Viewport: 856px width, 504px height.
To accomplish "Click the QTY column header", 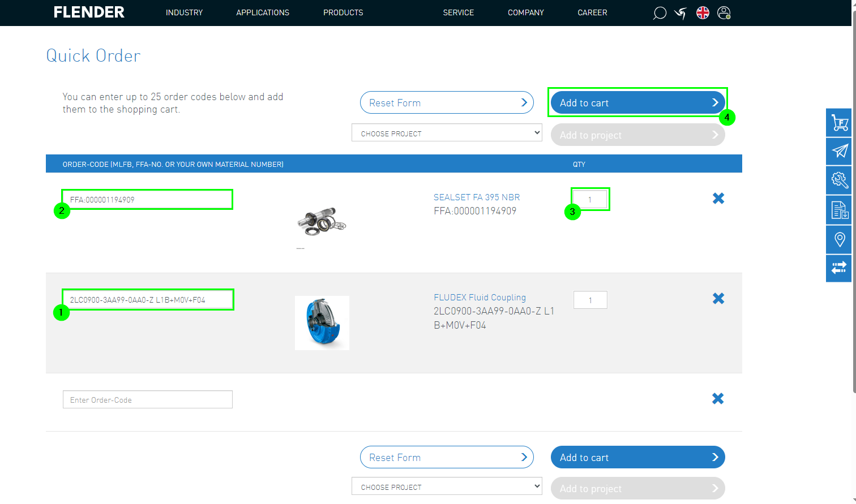I will pyautogui.click(x=579, y=164).
